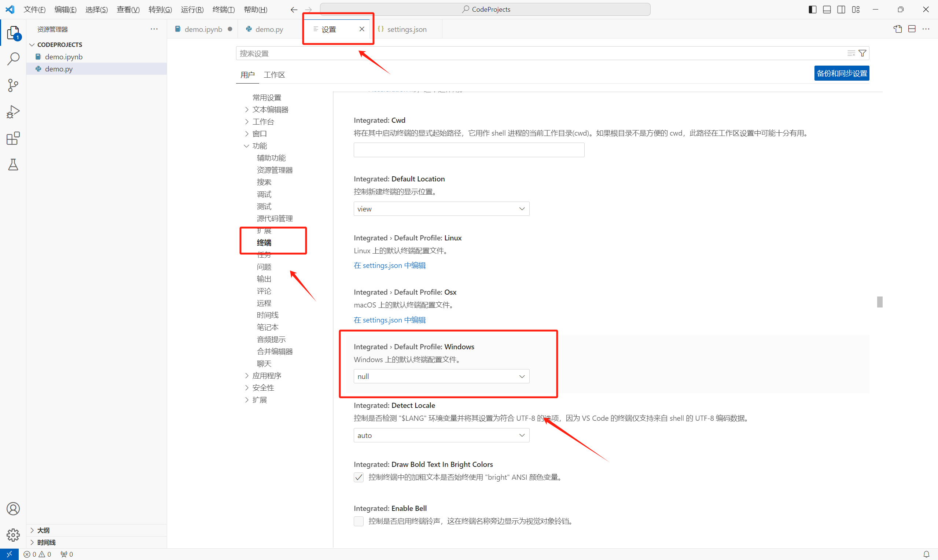Viewport: 938px width, 560px height.
Task: Expand the 大纲 outline section
Action: point(97,530)
